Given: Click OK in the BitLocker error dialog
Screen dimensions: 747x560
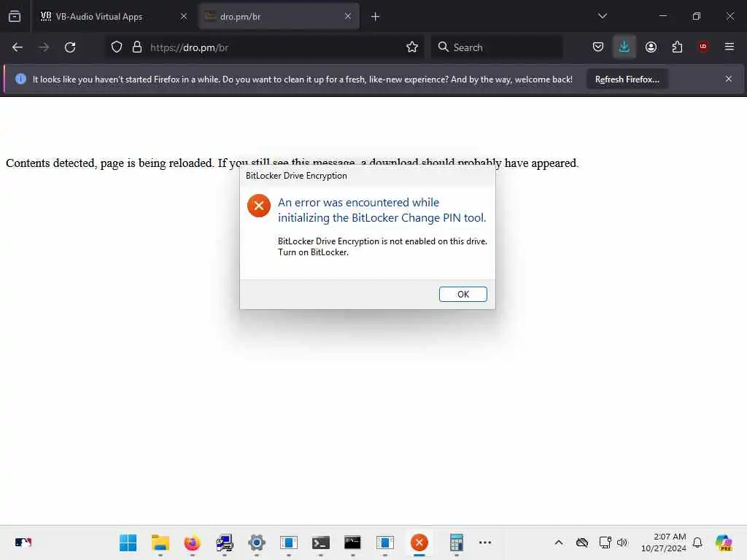Looking at the screenshot, I should 462,295.
